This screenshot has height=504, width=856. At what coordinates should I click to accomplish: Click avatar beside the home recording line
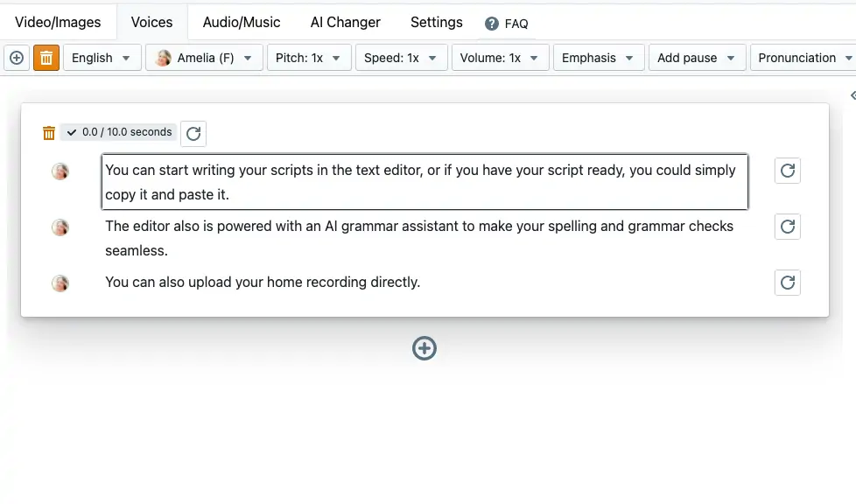tap(60, 283)
